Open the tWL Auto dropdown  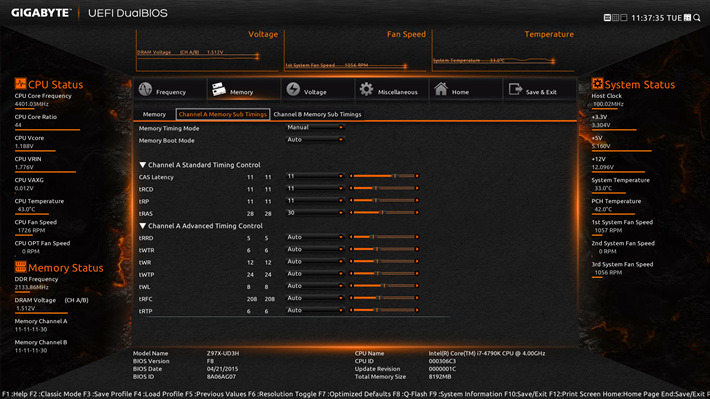pyautogui.click(x=315, y=286)
